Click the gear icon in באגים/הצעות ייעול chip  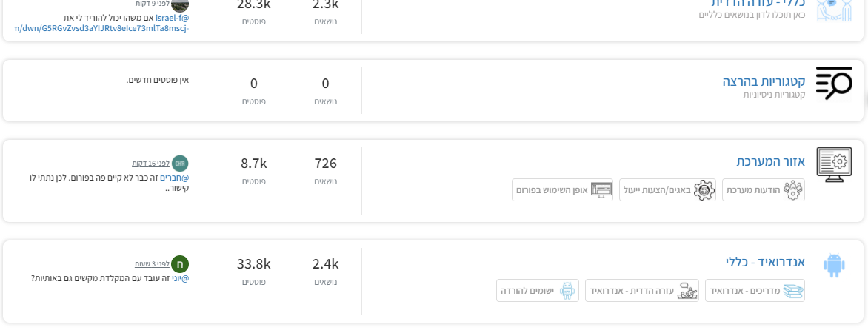(704, 190)
